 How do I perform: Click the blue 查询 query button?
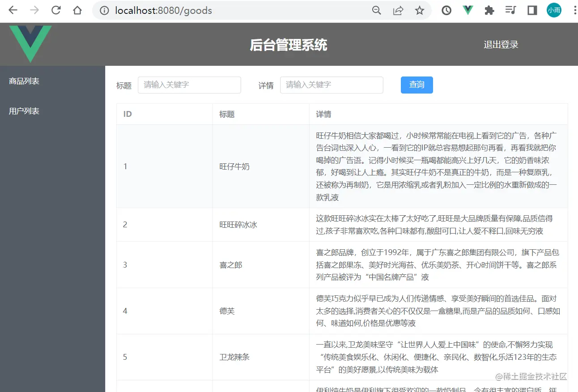pyautogui.click(x=416, y=85)
